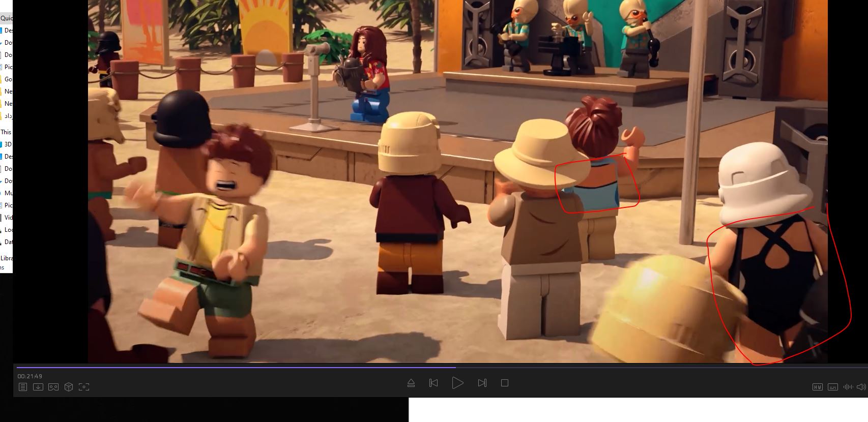Viewport: 868px width, 422px height.
Task: Toggle HW hardware acceleration
Action: [817, 387]
